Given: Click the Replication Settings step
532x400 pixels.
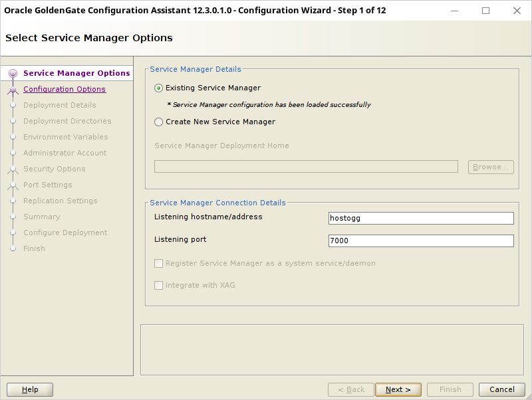Looking at the screenshot, I should pyautogui.click(x=60, y=201).
